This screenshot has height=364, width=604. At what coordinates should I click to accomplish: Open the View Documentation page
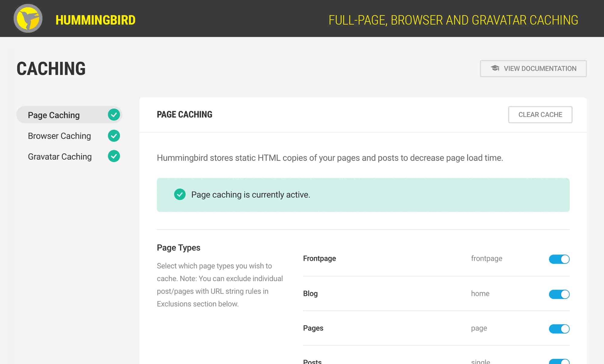pos(533,68)
